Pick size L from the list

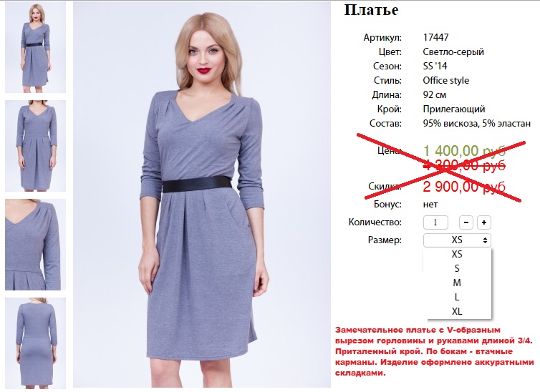pos(457,297)
